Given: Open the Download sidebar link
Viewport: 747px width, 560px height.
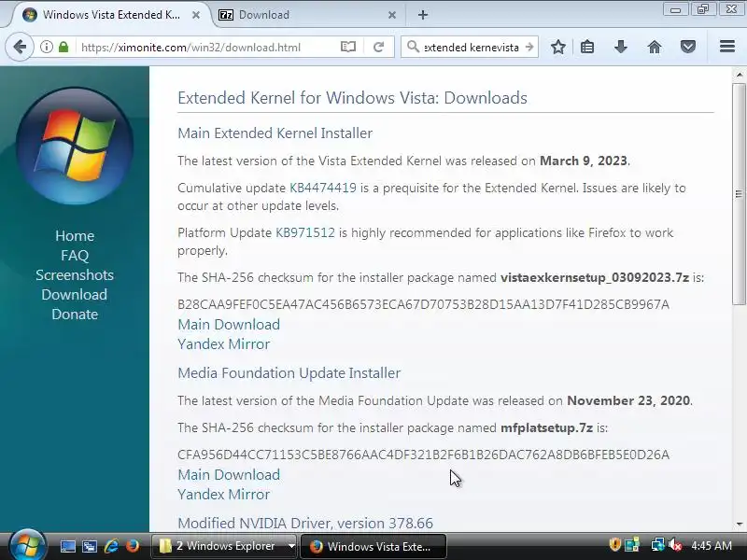Looking at the screenshot, I should tap(75, 294).
